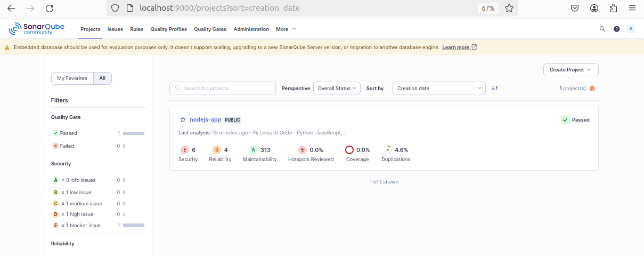Open the Pocket save icon in browser toolbar

[x=575, y=8]
